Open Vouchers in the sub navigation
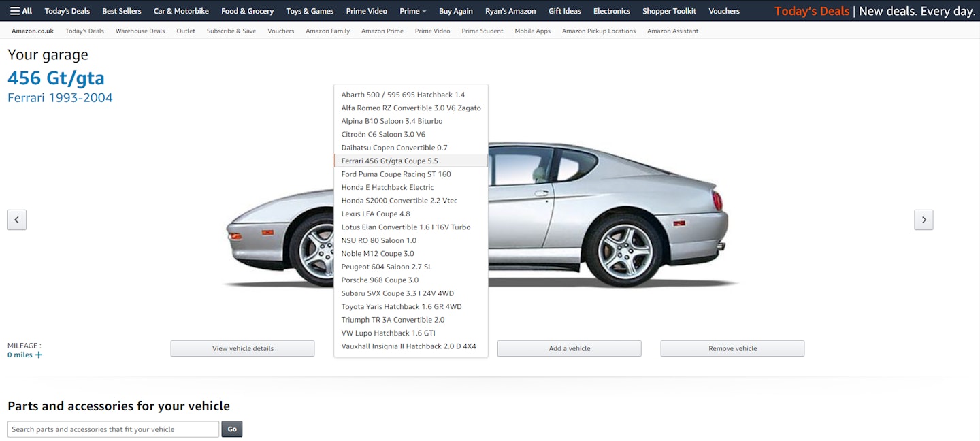This screenshot has width=980, height=441. 281,31
